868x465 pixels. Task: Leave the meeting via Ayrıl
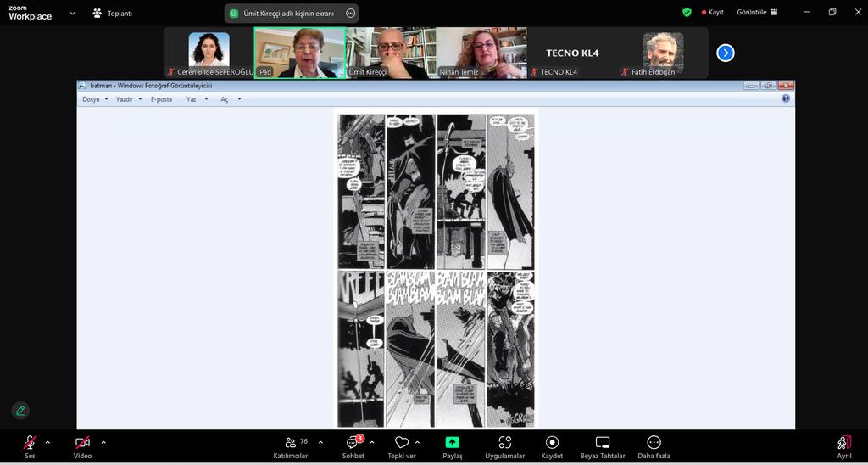[x=844, y=446]
